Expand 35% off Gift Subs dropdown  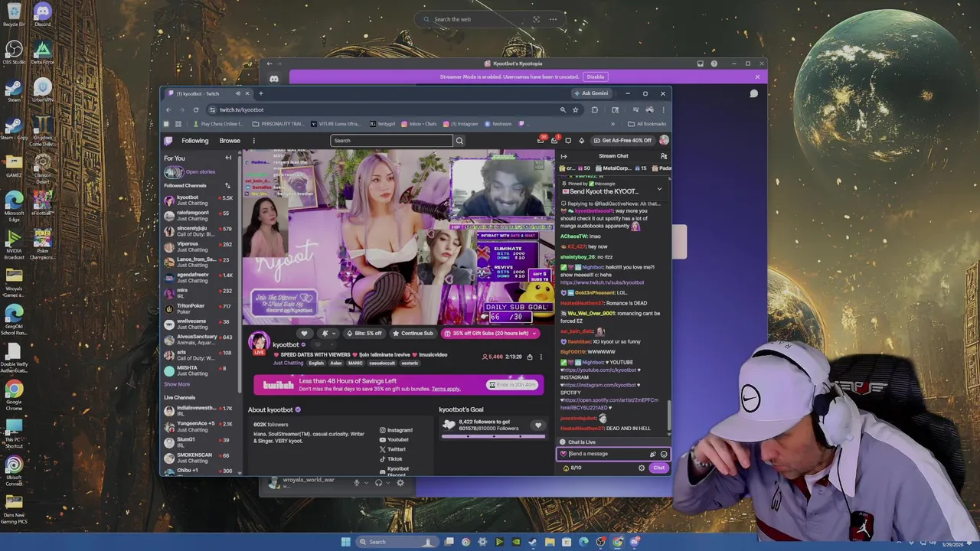click(x=534, y=333)
